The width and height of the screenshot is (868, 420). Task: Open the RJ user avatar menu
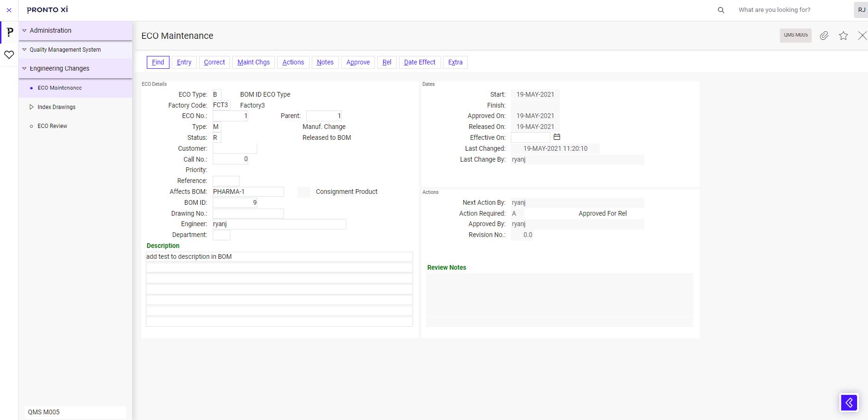click(861, 10)
